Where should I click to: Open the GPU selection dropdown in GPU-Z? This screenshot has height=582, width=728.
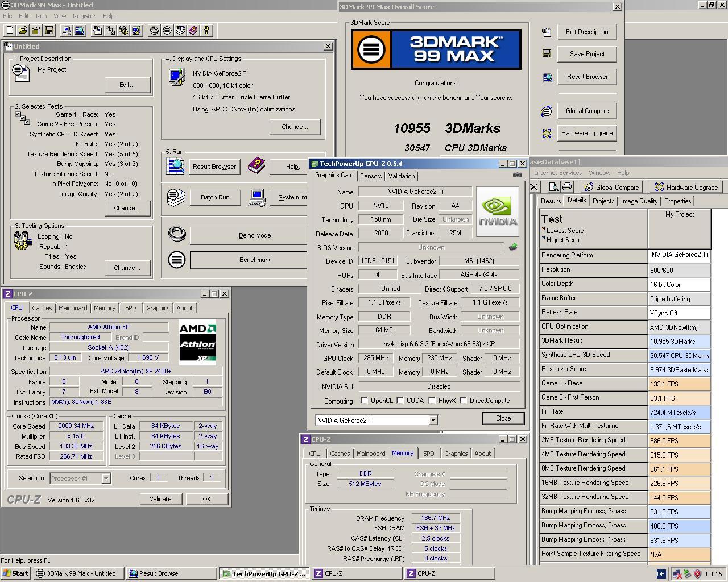click(x=433, y=420)
